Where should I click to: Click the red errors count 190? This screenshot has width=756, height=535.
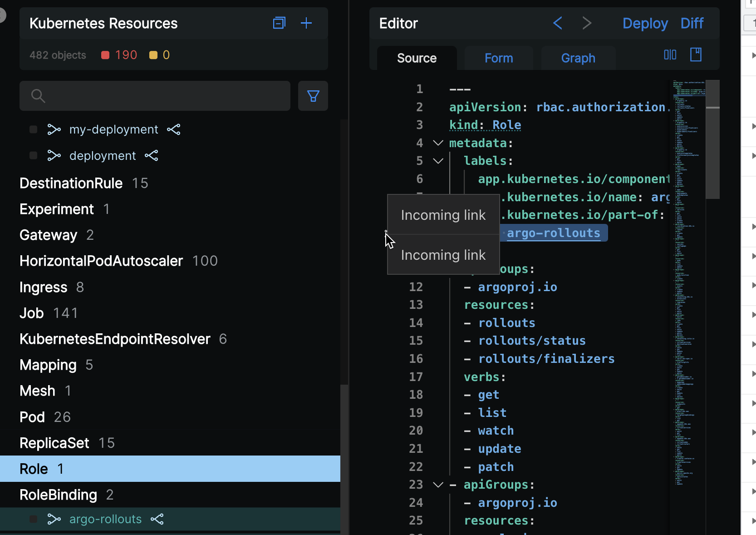point(119,55)
